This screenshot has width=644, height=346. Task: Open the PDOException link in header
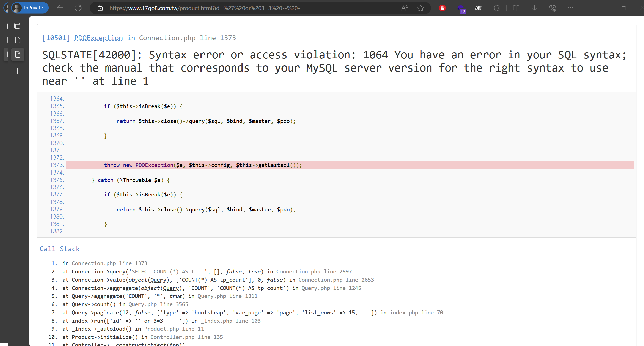(98, 38)
